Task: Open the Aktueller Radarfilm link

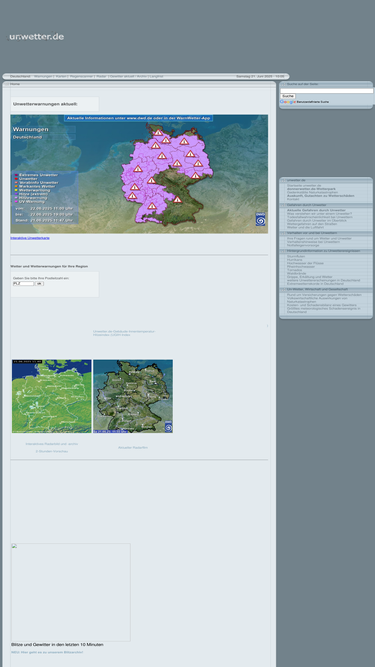Action: pos(133,448)
